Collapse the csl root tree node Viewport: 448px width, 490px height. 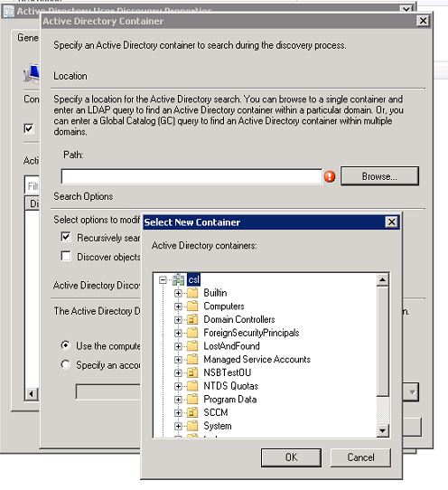[163, 279]
